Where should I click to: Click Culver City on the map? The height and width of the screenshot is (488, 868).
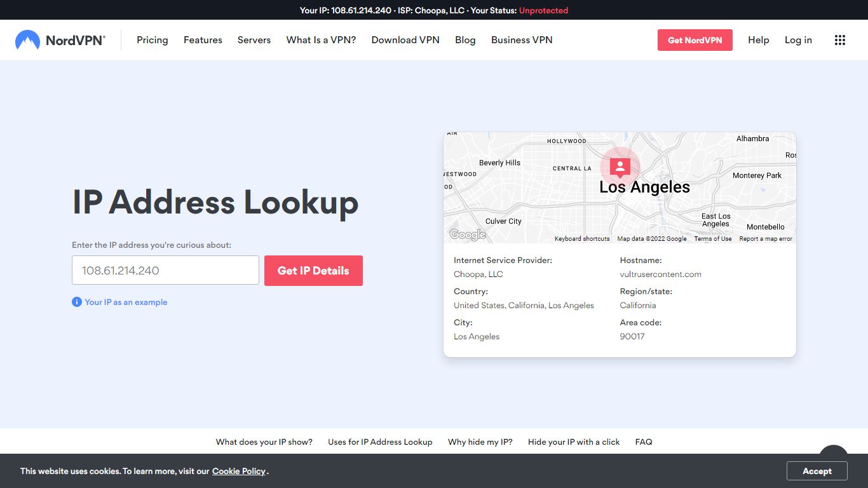click(x=503, y=221)
